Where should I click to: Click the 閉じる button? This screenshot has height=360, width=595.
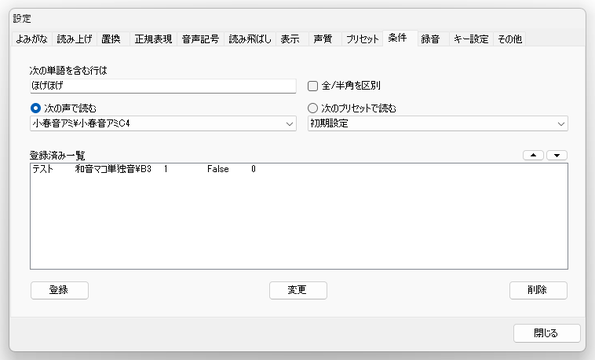point(547,333)
